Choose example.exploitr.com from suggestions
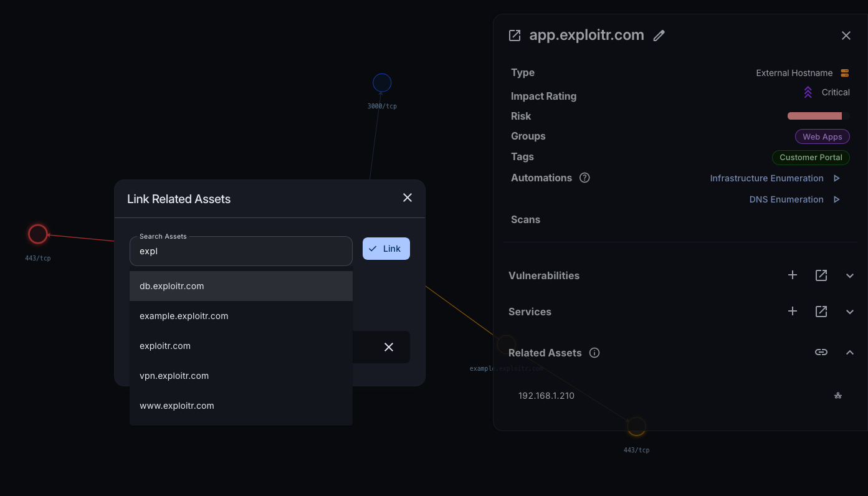Viewport: 868px width, 496px height. 241,316
